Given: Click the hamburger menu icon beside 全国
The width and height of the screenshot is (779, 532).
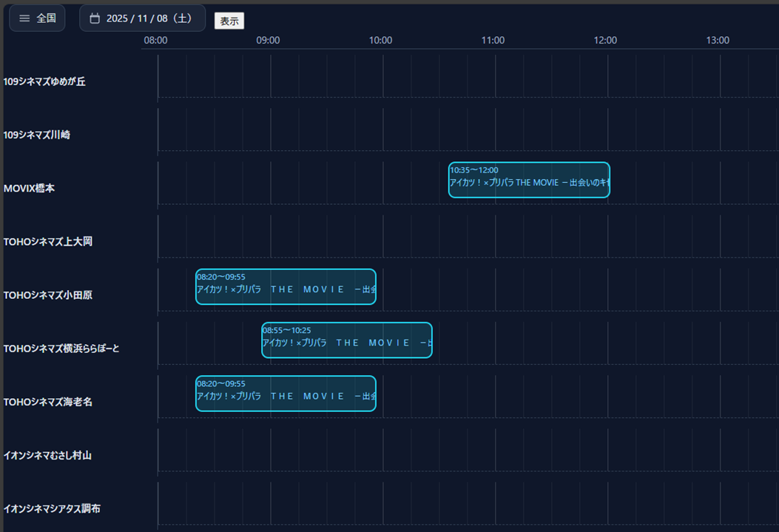Looking at the screenshot, I should click(24, 18).
